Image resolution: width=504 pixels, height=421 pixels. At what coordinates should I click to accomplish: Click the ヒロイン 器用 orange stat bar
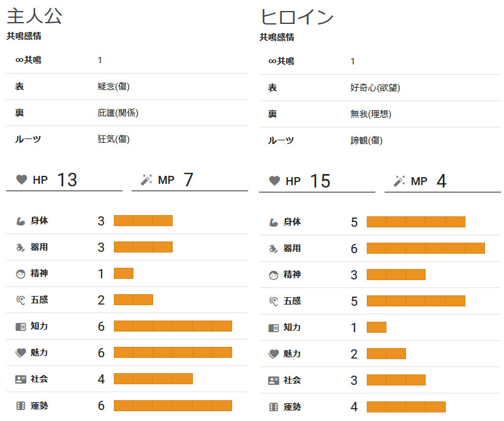point(426,248)
